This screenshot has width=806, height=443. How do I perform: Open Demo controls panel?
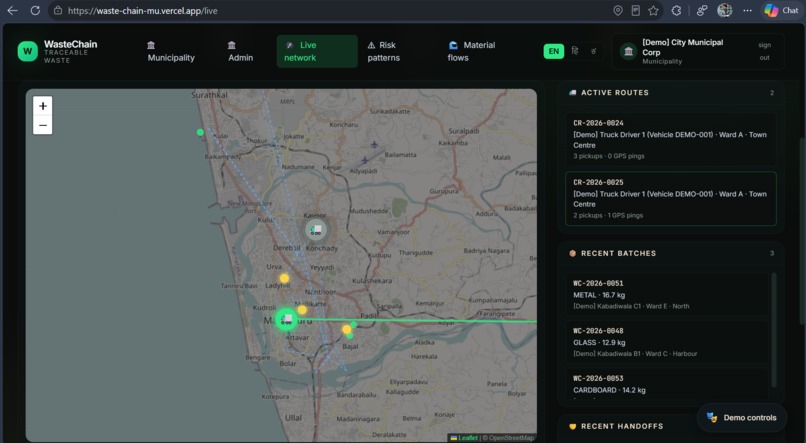tap(742, 418)
